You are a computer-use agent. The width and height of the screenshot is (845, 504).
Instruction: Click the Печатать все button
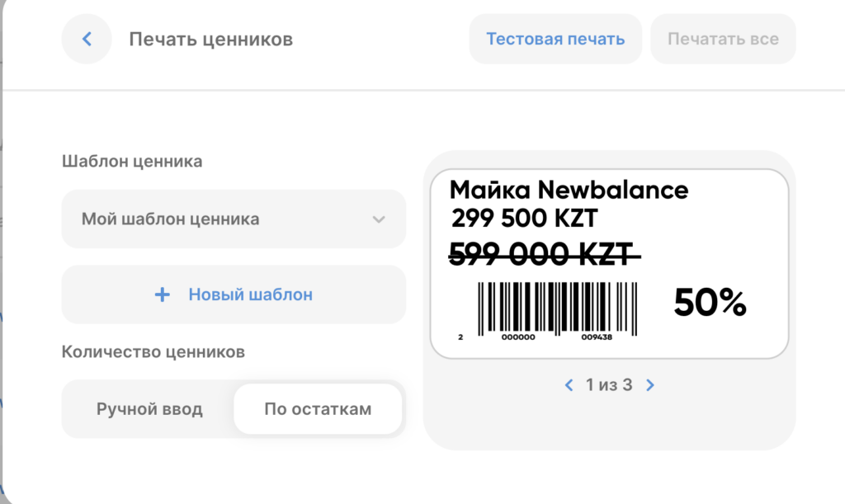point(723,39)
